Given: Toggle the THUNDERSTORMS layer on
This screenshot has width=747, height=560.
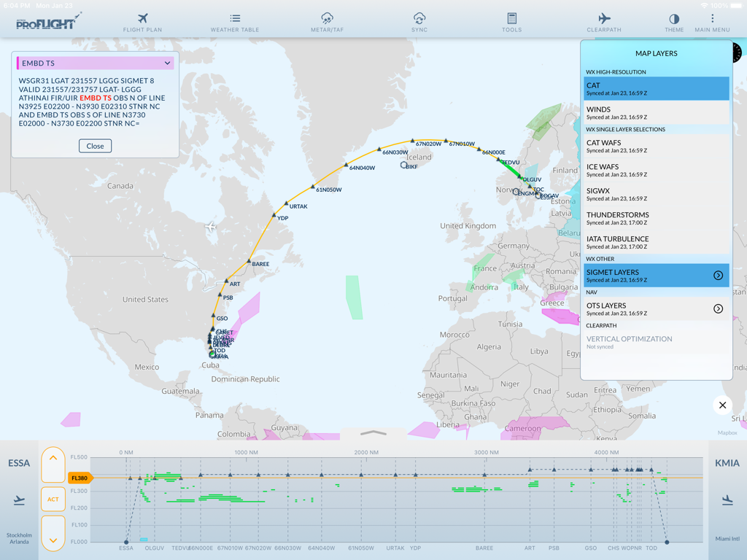Looking at the screenshot, I should (651, 218).
